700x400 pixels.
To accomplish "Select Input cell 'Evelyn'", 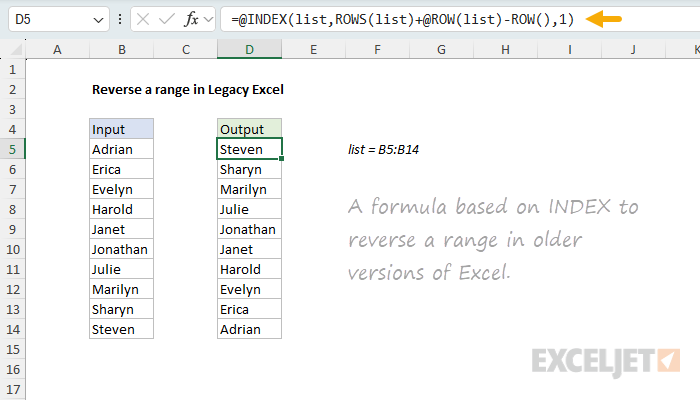I will 121,189.
